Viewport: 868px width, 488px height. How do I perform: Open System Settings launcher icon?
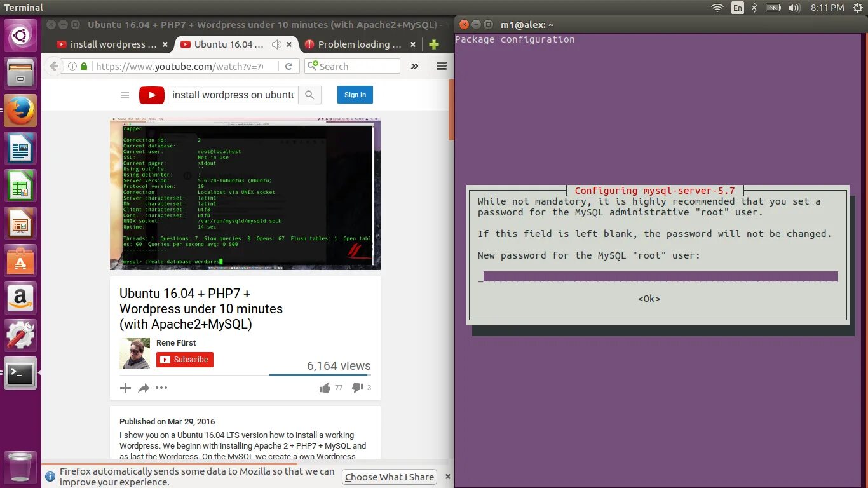tap(21, 335)
